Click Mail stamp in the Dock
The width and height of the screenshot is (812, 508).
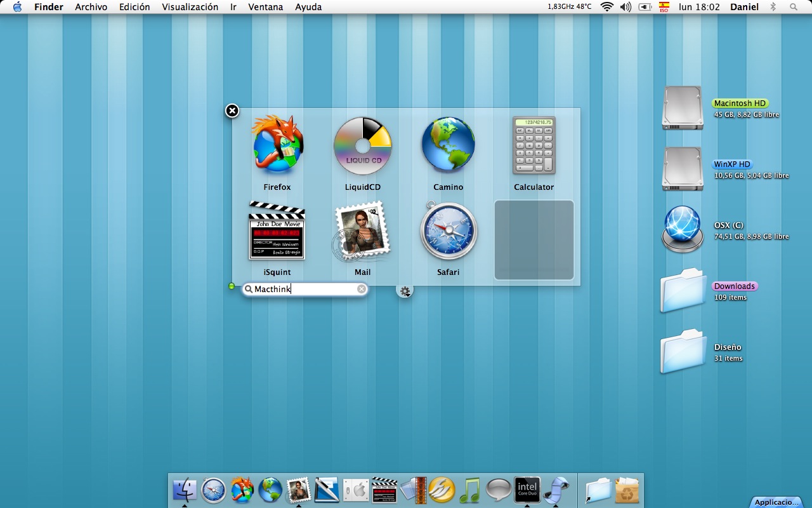tap(299, 490)
